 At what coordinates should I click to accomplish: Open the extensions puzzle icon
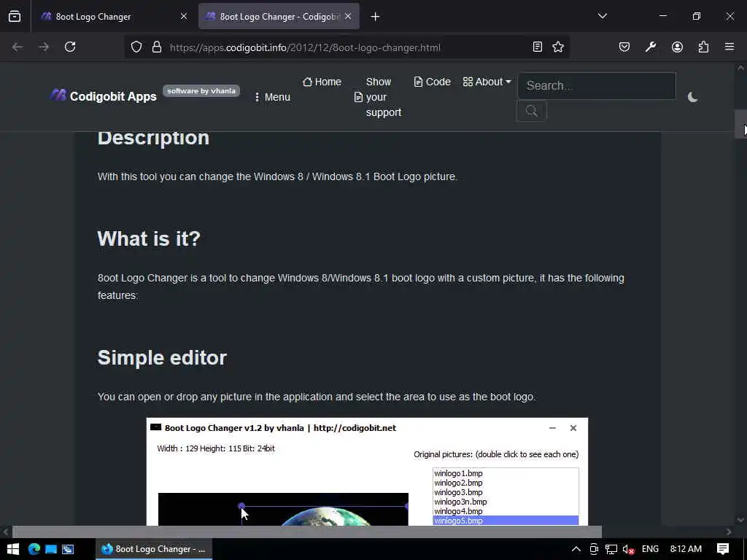[x=703, y=47]
